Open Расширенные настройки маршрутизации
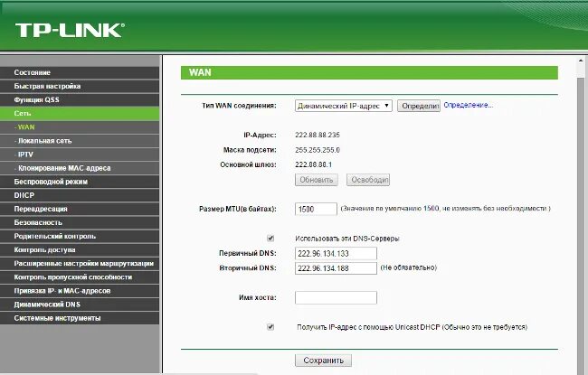This screenshot has width=588, height=375. [80, 264]
